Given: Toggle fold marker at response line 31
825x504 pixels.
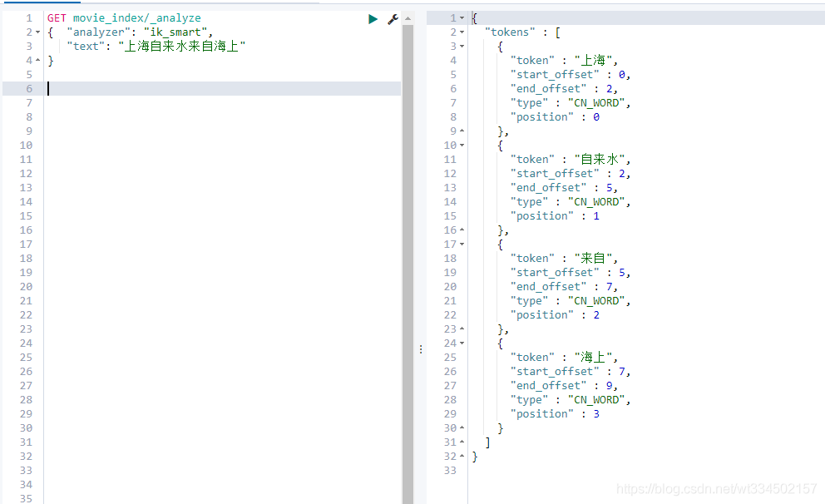Looking at the screenshot, I should [x=462, y=442].
